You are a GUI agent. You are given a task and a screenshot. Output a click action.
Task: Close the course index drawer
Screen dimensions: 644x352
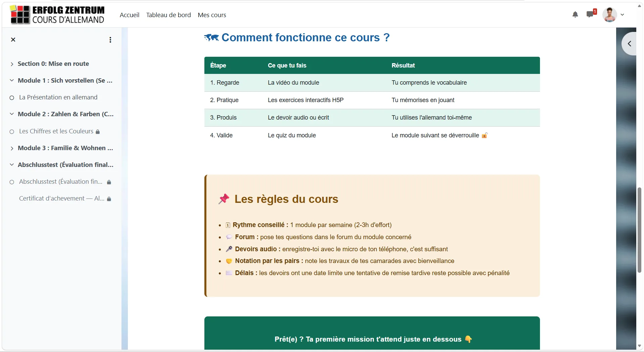pos(13,40)
